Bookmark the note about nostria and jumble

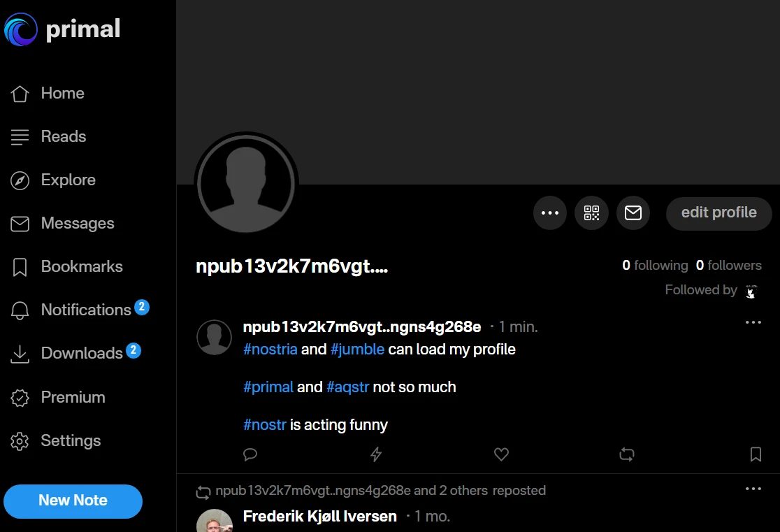[x=756, y=454]
